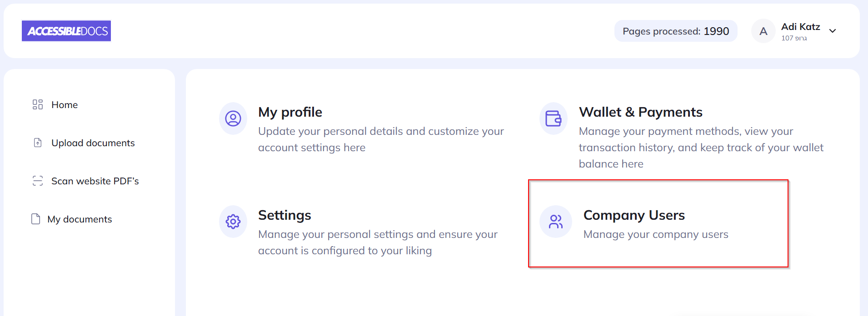868x316 pixels.
Task: Click the Company Users people icon
Action: [555, 222]
